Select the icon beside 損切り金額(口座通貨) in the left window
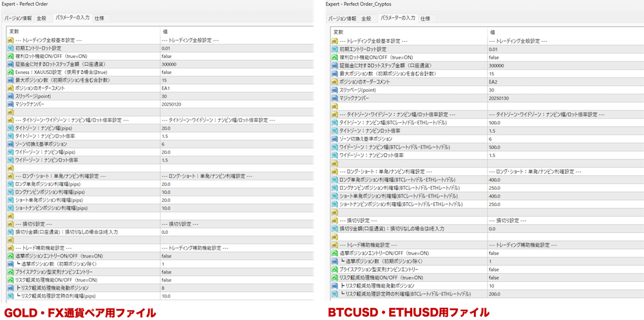This screenshot has width=644, height=320. pyautogui.click(x=10, y=232)
